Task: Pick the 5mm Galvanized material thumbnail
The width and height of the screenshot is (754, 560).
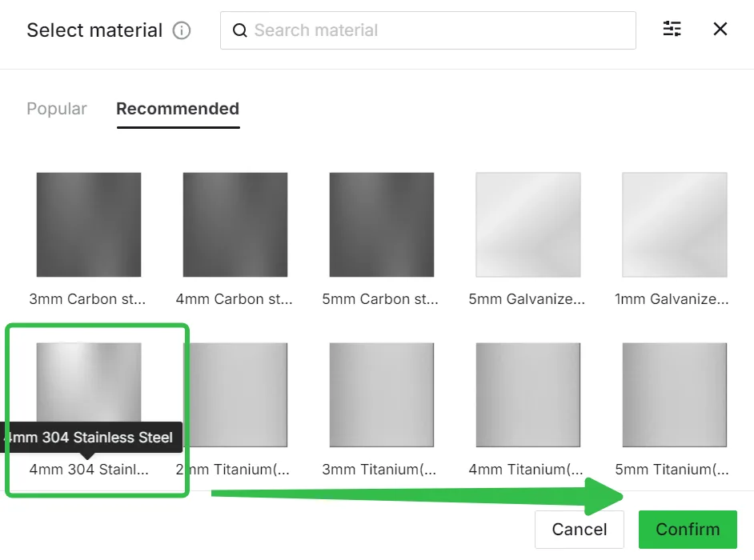Action: tap(528, 225)
